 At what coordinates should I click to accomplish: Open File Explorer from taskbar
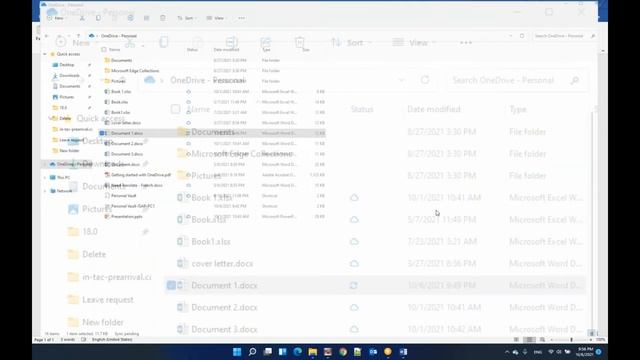[313, 352]
